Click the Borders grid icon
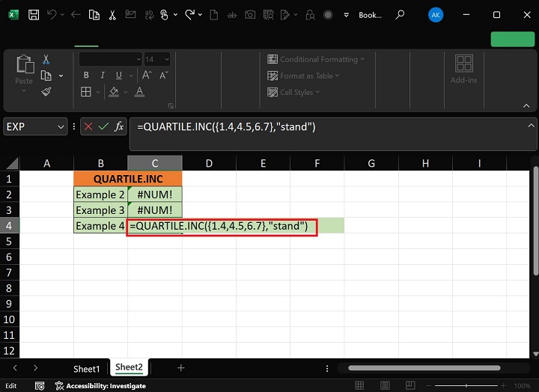Image resolution: width=539 pixels, height=392 pixels. [85, 92]
